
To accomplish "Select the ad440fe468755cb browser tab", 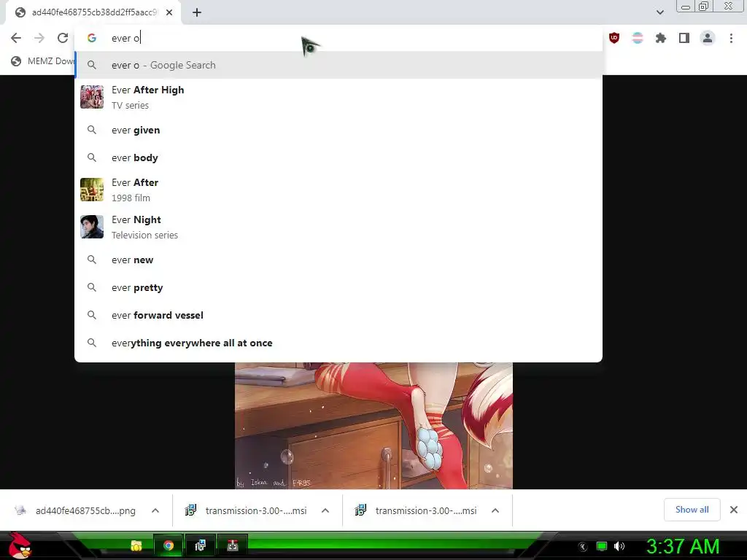I will pyautogui.click(x=93, y=13).
